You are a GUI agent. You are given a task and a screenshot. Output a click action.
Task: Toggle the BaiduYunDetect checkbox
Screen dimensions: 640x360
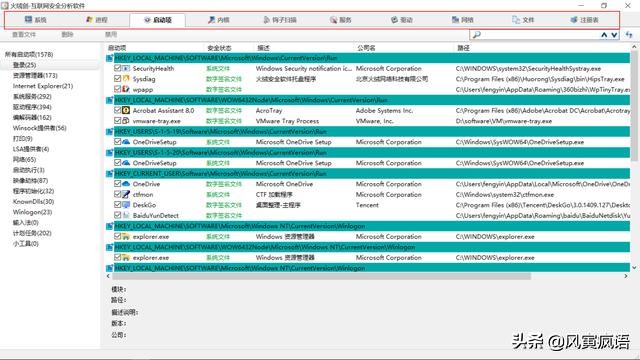[118, 216]
